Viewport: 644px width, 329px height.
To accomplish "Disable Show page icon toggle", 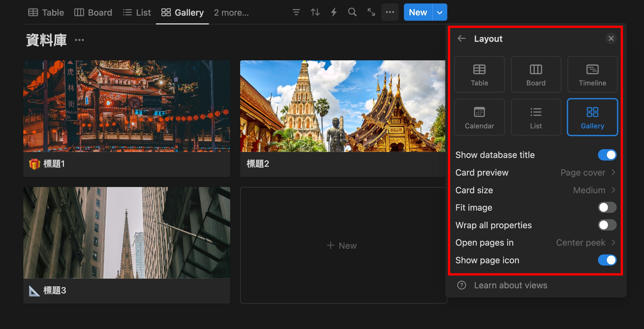I will [x=607, y=260].
